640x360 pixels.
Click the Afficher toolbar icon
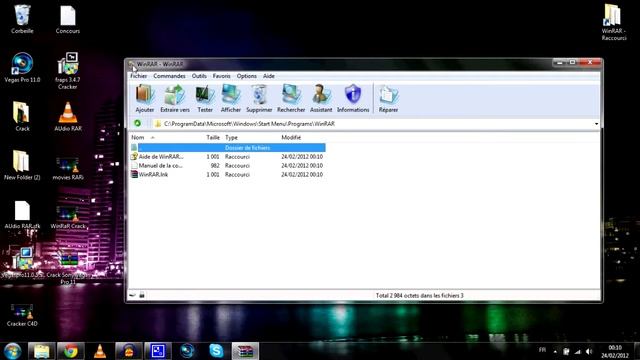tap(231, 99)
